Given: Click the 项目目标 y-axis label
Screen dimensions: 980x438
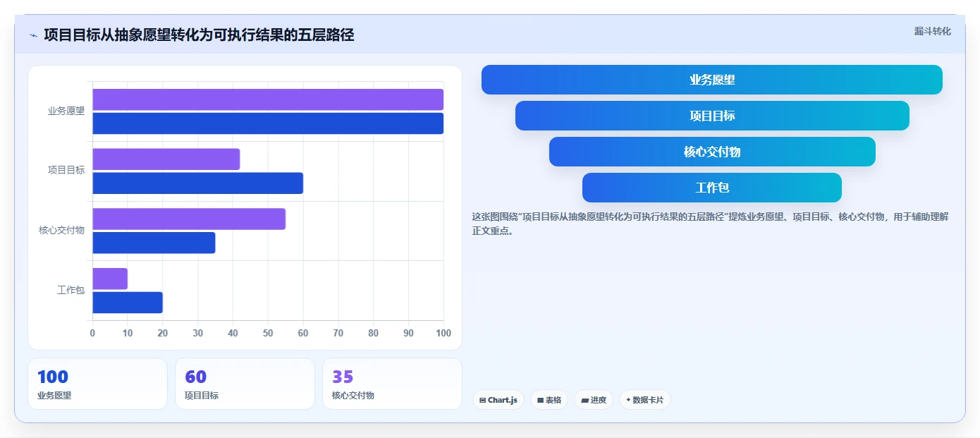Looking at the screenshot, I should 66,170.
